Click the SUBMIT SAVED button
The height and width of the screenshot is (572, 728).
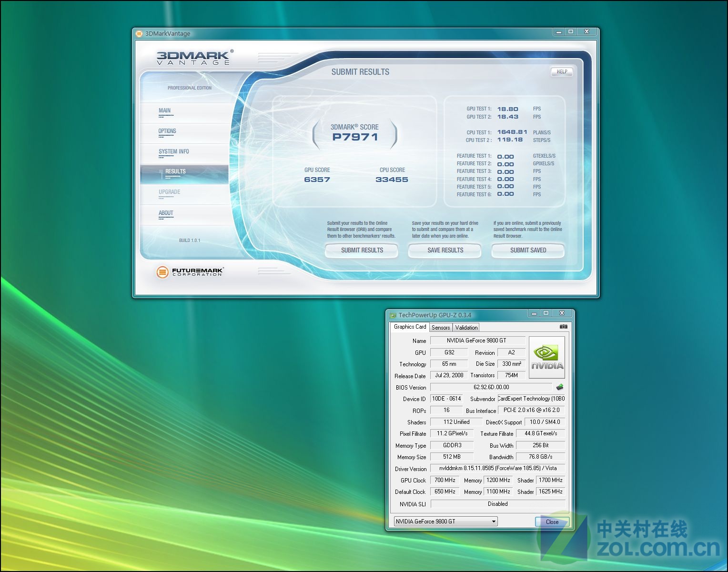[x=528, y=250]
